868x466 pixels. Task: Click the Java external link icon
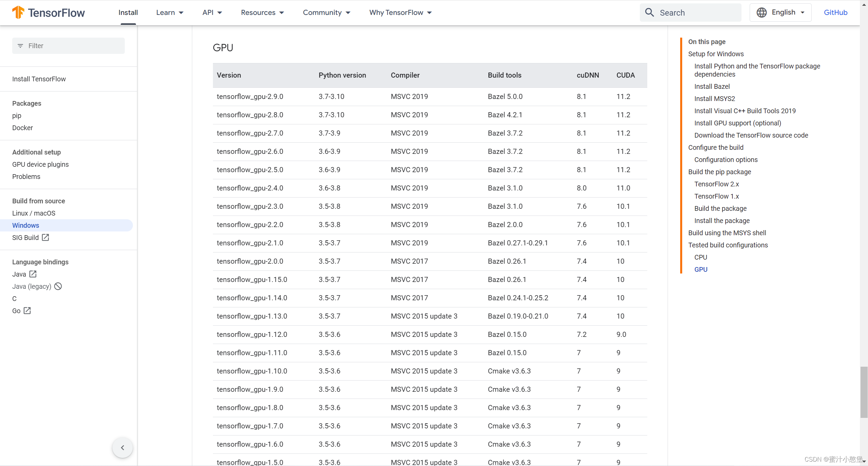click(x=33, y=274)
